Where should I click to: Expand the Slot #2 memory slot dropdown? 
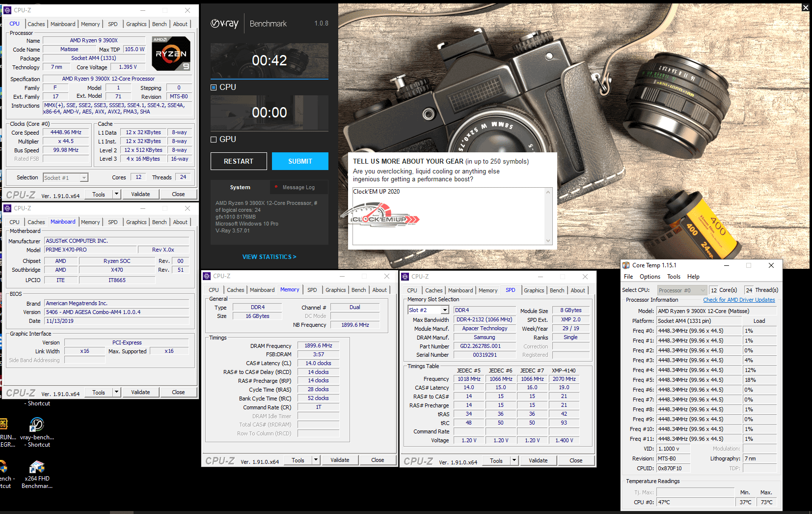click(x=445, y=310)
